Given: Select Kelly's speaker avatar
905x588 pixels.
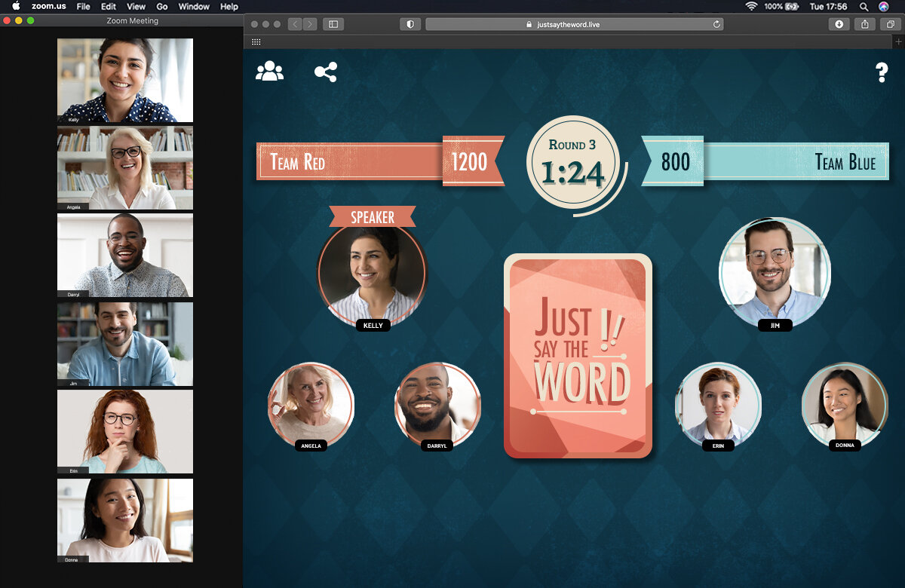Looking at the screenshot, I should point(373,275).
